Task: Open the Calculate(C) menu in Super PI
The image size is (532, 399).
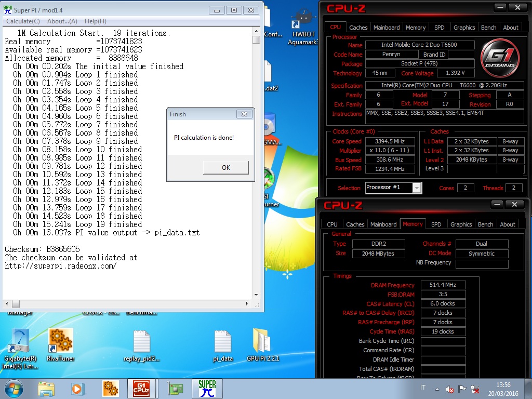Action: (x=23, y=21)
